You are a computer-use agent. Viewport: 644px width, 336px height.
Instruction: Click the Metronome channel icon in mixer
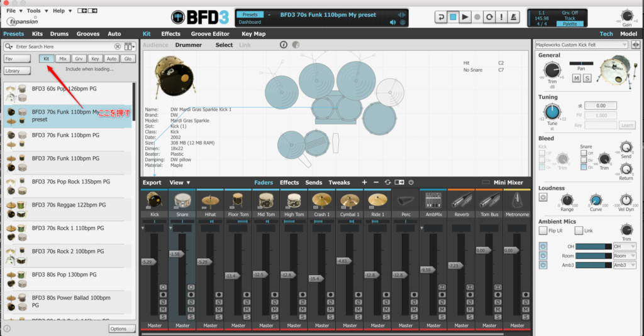[x=517, y=200]
